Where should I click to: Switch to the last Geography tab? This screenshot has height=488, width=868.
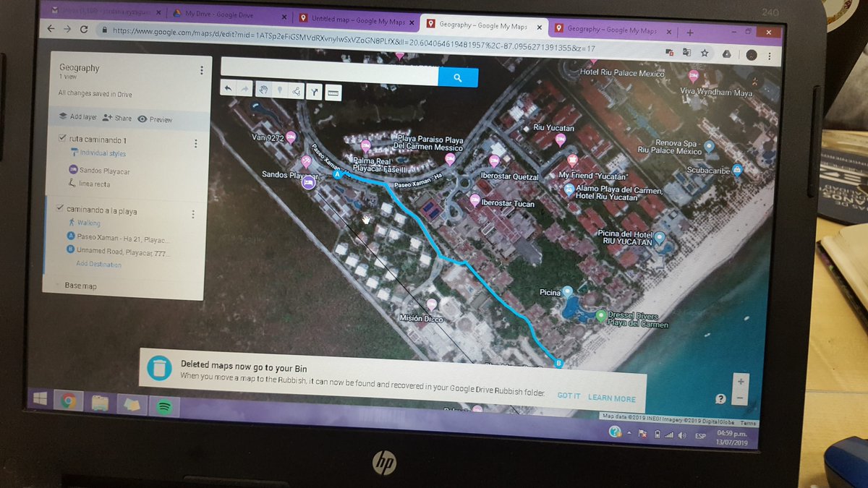tap(612, 29)
